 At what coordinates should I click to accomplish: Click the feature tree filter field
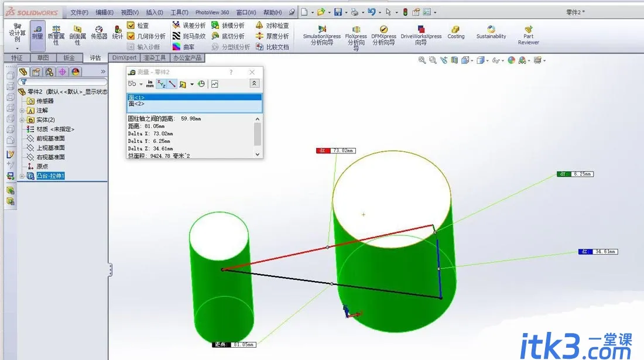coord(63,82)
